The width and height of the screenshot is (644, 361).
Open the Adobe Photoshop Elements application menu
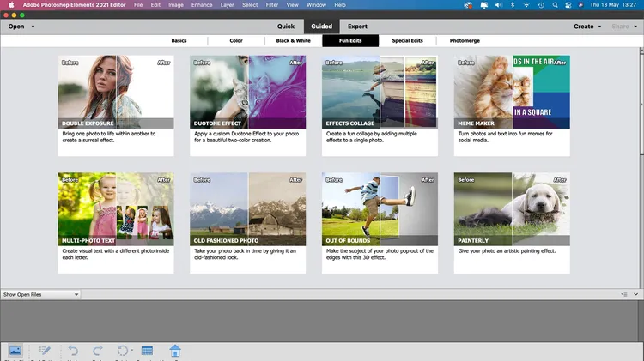75,5
